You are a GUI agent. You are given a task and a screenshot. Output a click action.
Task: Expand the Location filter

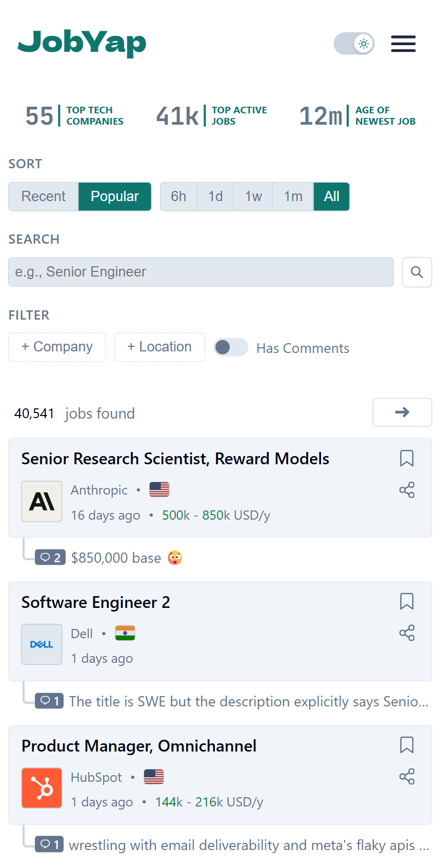(159, 347)
